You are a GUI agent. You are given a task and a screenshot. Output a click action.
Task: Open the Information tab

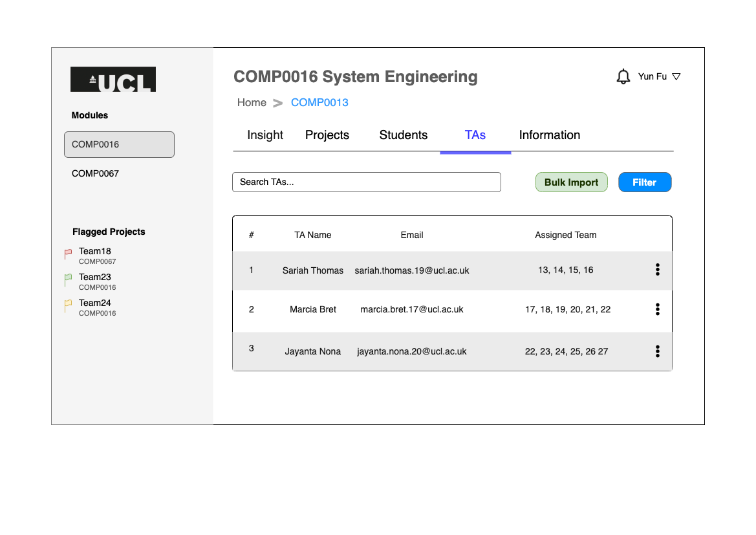[549, 135]
